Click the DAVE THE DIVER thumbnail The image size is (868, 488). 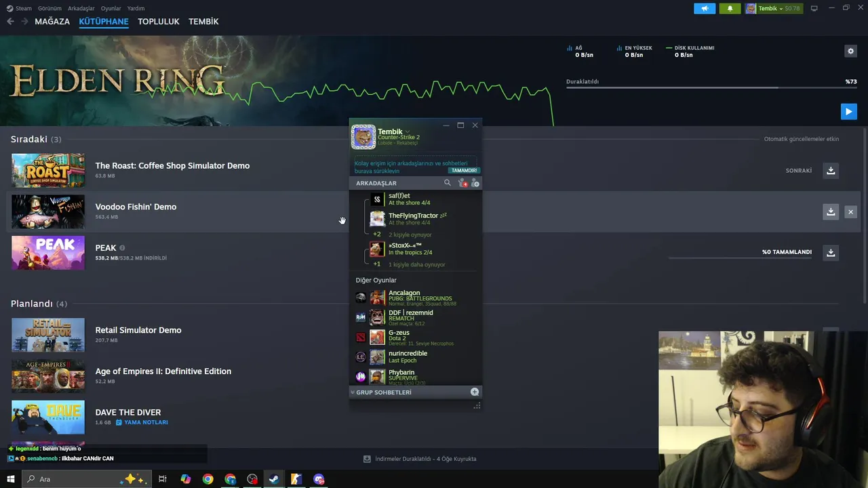coord(48,417)
